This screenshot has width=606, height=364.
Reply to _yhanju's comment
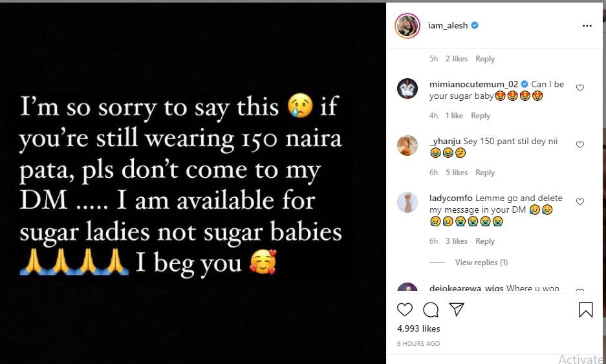485,173
